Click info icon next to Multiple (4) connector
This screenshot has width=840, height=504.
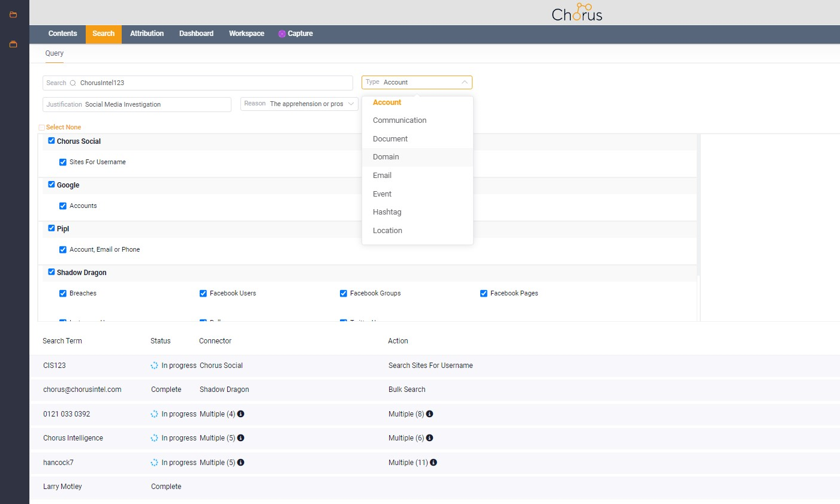(240, 414)
